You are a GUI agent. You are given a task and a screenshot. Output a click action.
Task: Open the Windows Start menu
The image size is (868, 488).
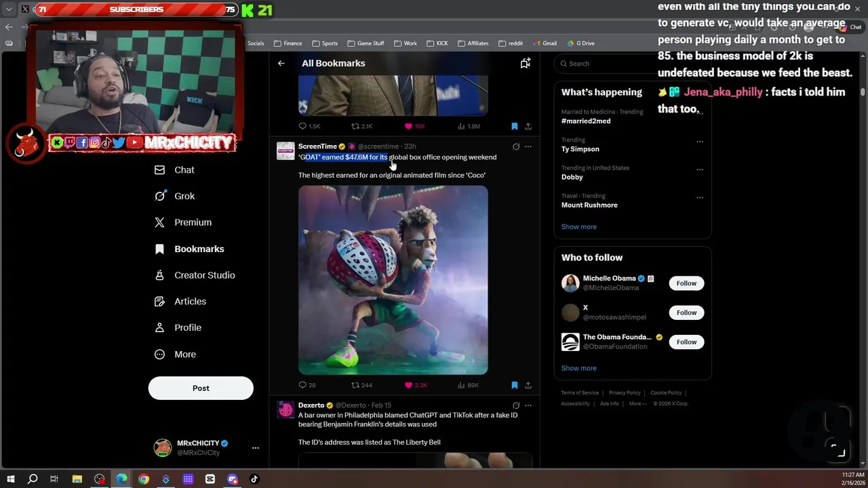pyautogui.click(x=11, y=479)
